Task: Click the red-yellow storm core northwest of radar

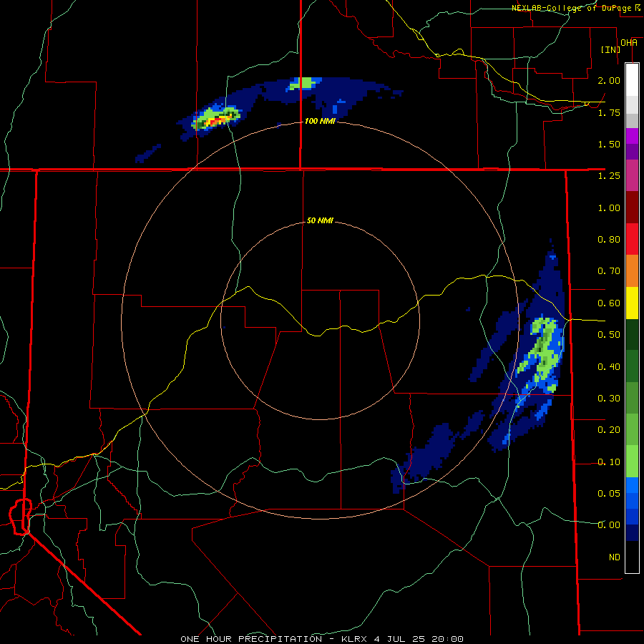Action: click(216, 120)
